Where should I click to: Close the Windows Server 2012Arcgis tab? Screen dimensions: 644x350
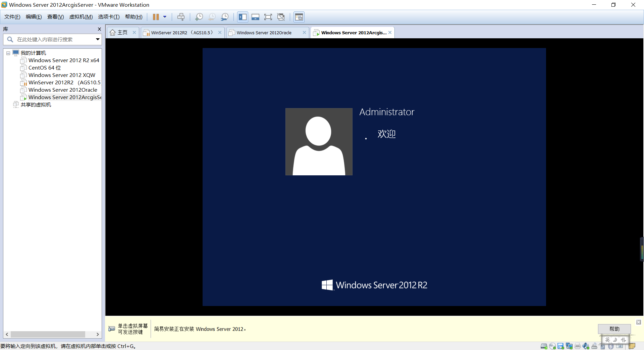390,33
